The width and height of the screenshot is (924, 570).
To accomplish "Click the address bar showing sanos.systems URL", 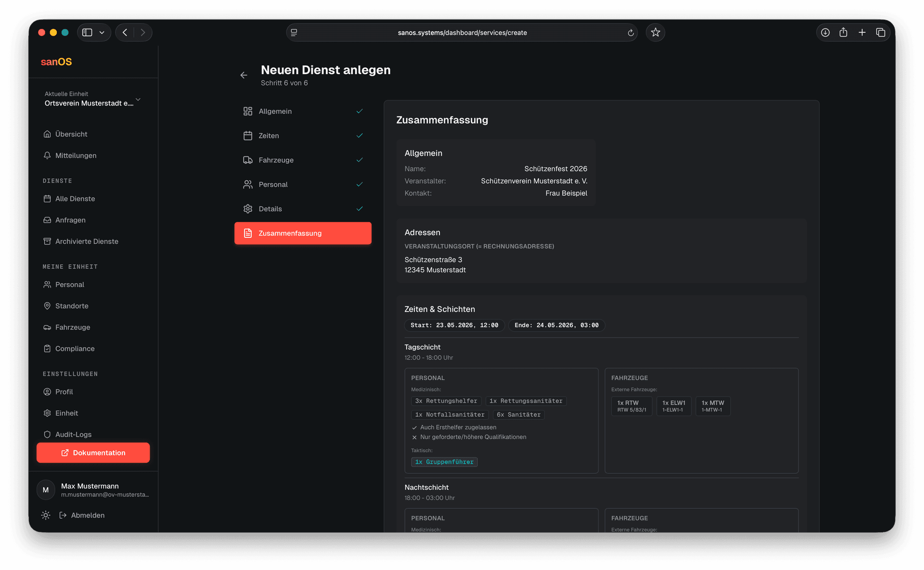I will pyautogui.click(x=461, y=32).
